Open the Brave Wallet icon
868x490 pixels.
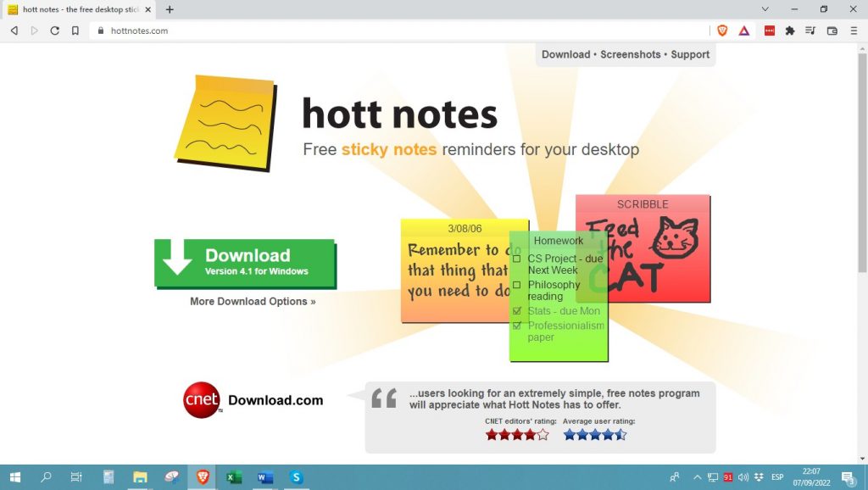coord(831,31)
